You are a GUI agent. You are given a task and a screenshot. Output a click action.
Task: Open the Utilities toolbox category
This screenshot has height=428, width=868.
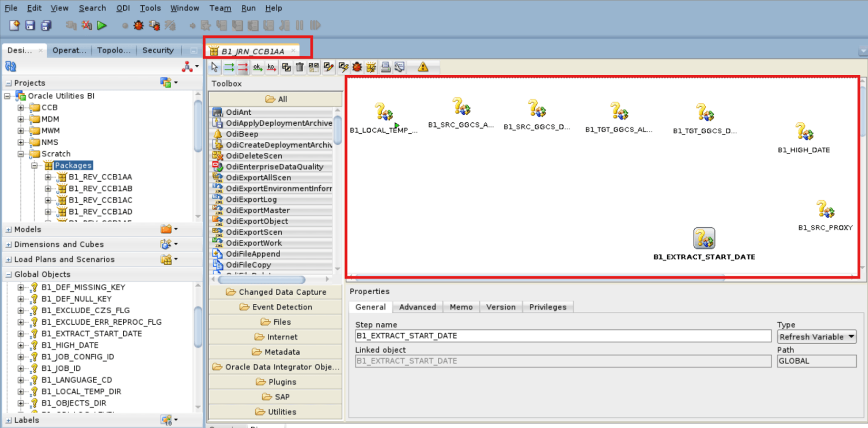276,412
